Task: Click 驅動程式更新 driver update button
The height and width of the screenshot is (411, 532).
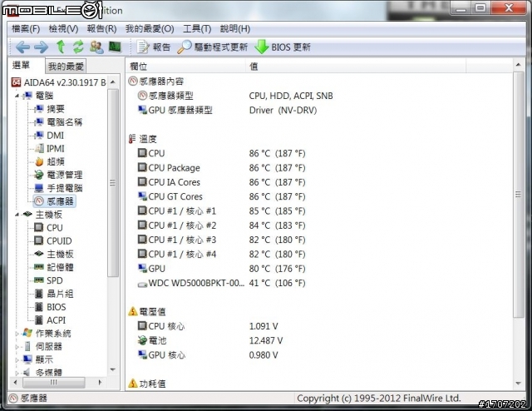Action: [x=213, y=47]
